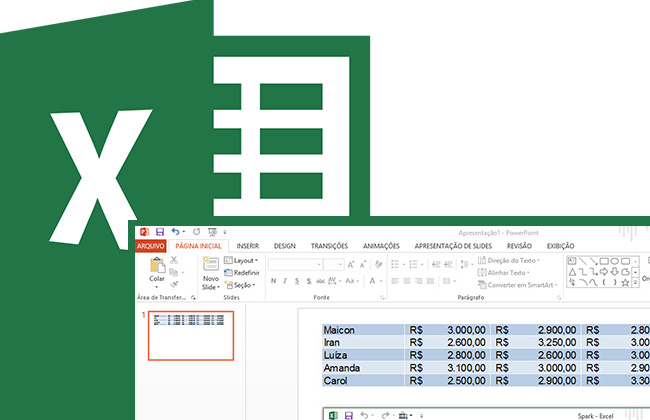
Task: Open the font name combo box
Action: click(x=295, y=265)
